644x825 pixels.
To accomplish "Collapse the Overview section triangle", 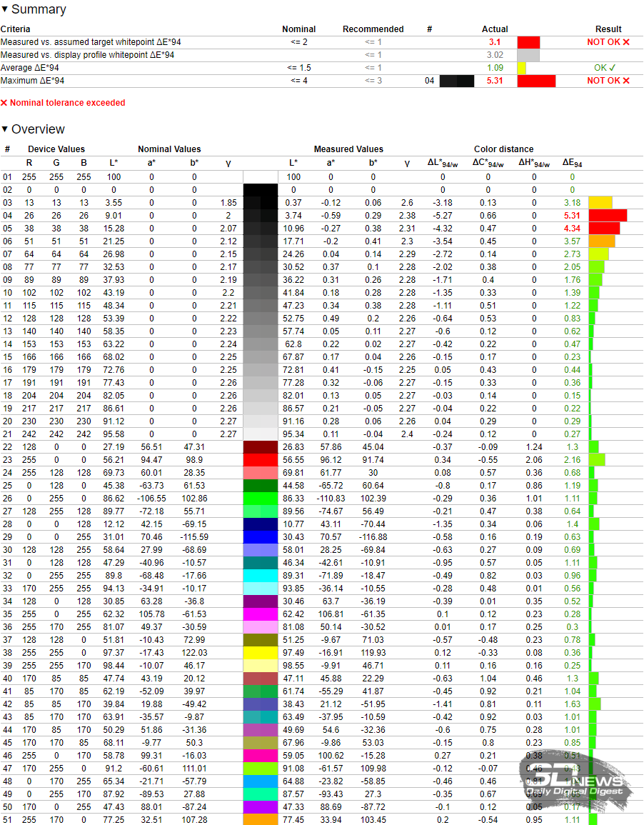I will [5, 129].
